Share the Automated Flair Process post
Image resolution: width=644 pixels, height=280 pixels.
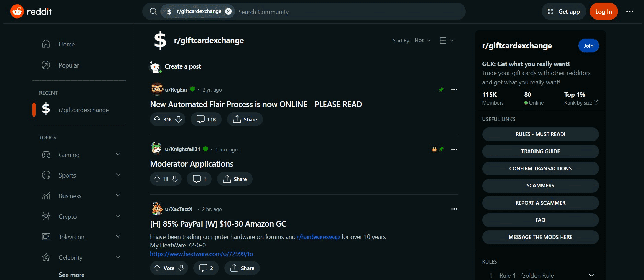coord(245,119)
